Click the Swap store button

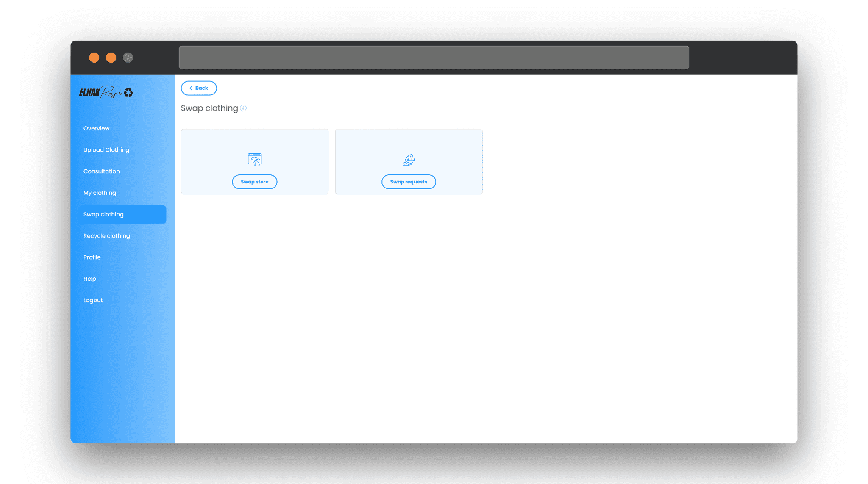pos(255,182)
